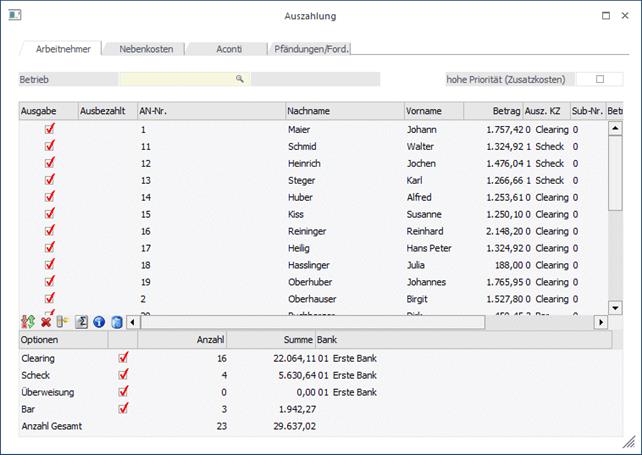Enable the hohe Priorität (Zusatzkosten) checkbox
This screenshot has height=455, width=642.
pos(600,79)
